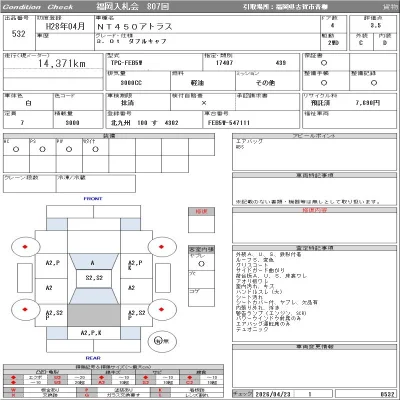Click the PW equipment circle mark

pos(69,149)
